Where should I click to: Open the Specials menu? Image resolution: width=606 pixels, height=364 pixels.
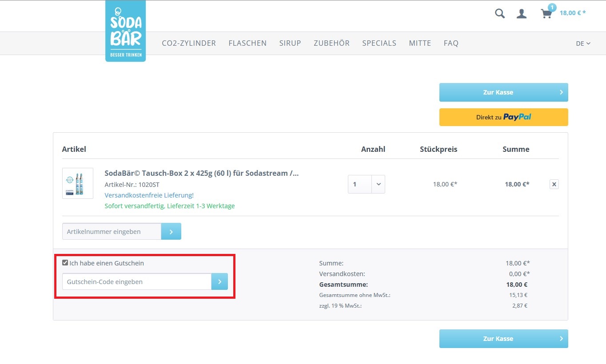click(x=379, y=43)
